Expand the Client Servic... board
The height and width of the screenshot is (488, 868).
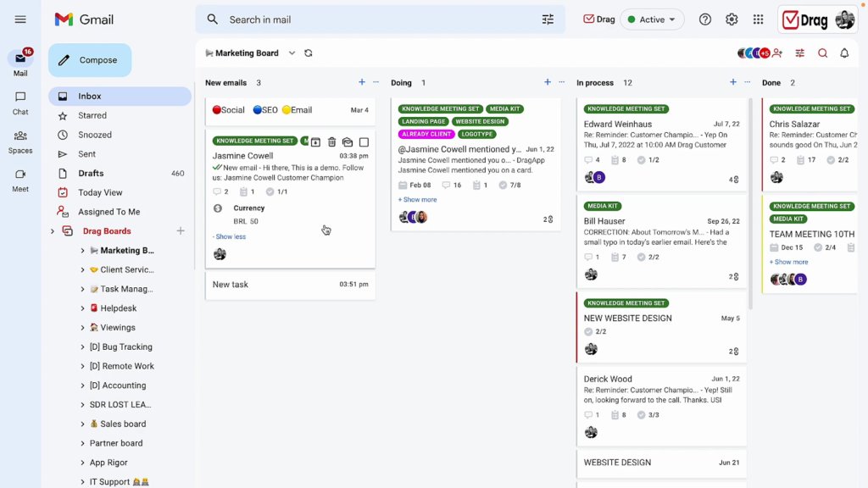82,269
